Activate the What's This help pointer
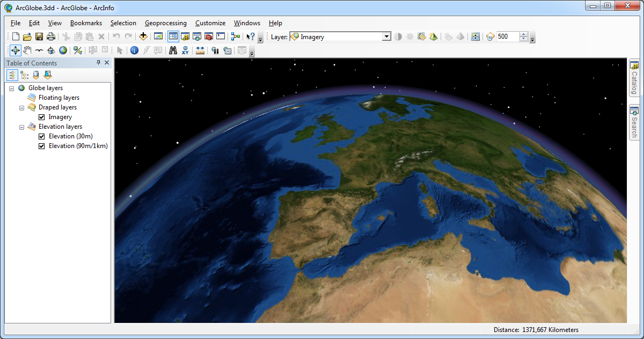 (x=250, y=36)
